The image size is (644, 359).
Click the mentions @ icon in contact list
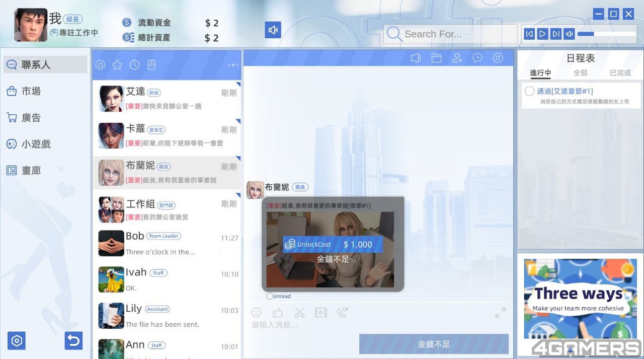coord(100,65)
